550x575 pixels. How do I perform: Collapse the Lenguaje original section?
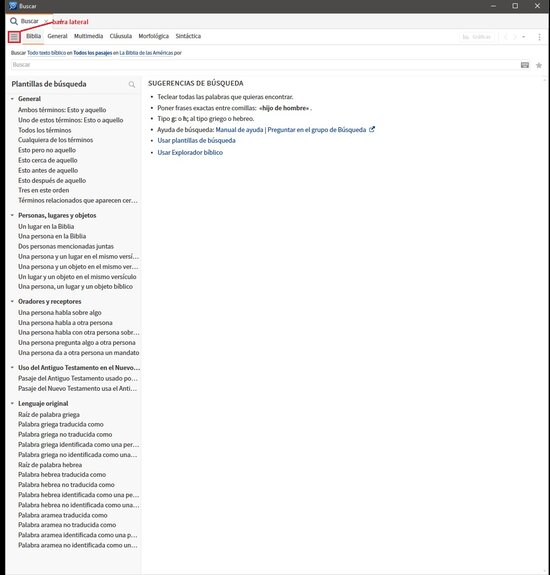click(12, 403)
